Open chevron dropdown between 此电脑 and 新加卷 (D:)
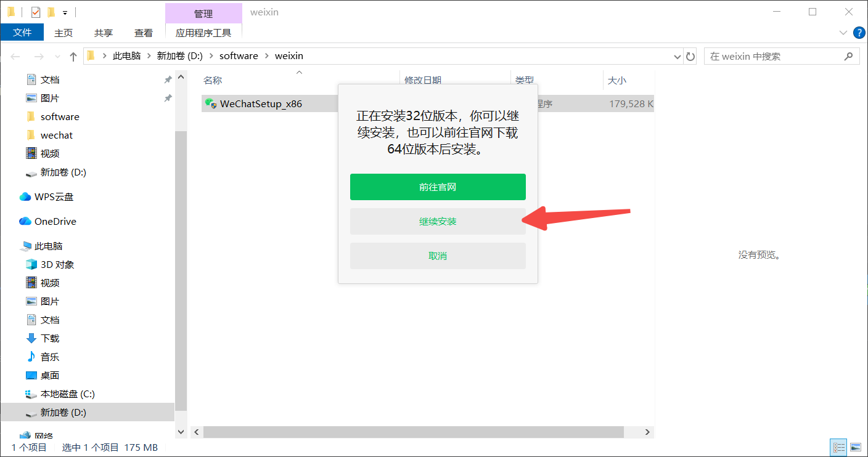The height and width of the screenshot is (457, 868). tap(149, 56)
